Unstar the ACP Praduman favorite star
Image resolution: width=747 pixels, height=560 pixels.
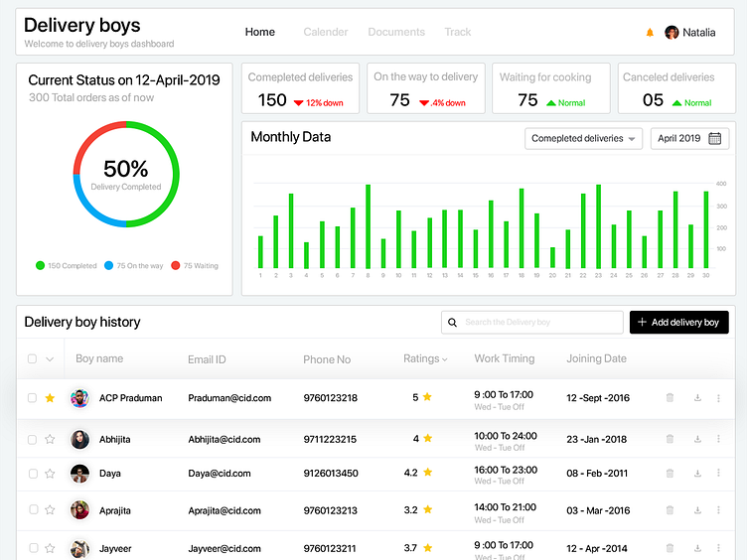[50, 398]
